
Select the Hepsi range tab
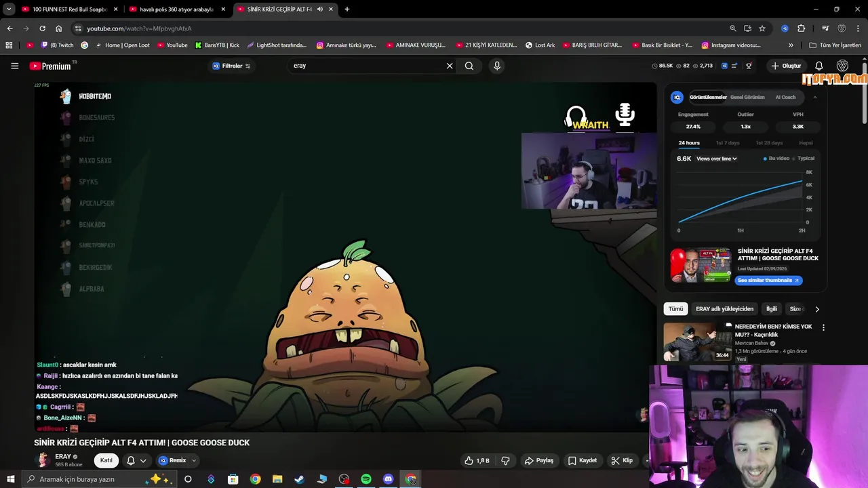pyautogui.click(x=806, y=143)
